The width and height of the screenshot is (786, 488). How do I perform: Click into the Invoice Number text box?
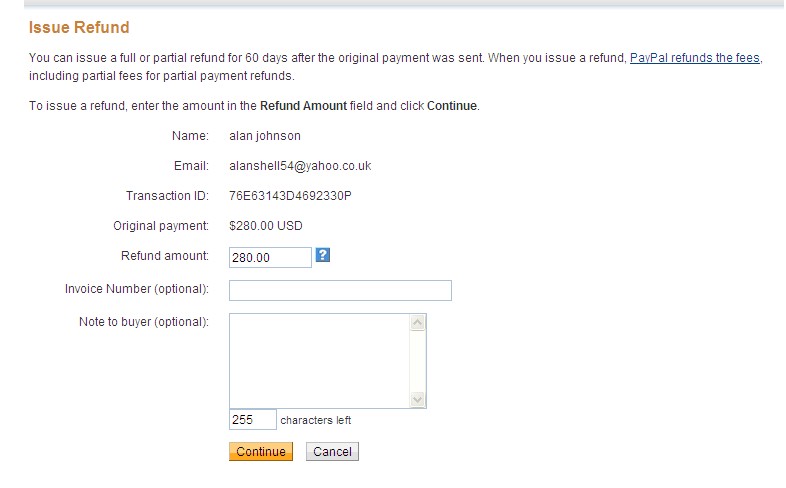pyautogui.click(x=340, y=291)
